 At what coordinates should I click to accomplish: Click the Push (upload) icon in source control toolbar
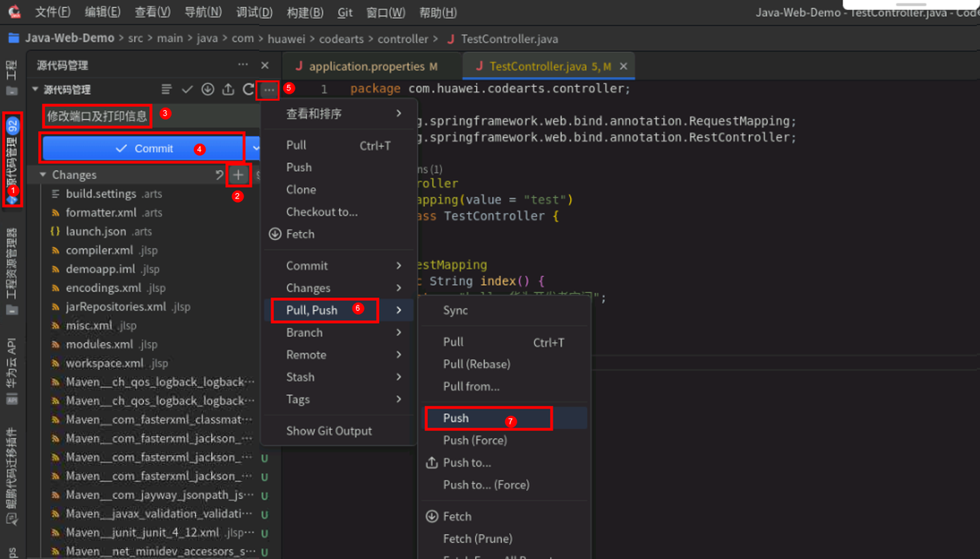227,88
